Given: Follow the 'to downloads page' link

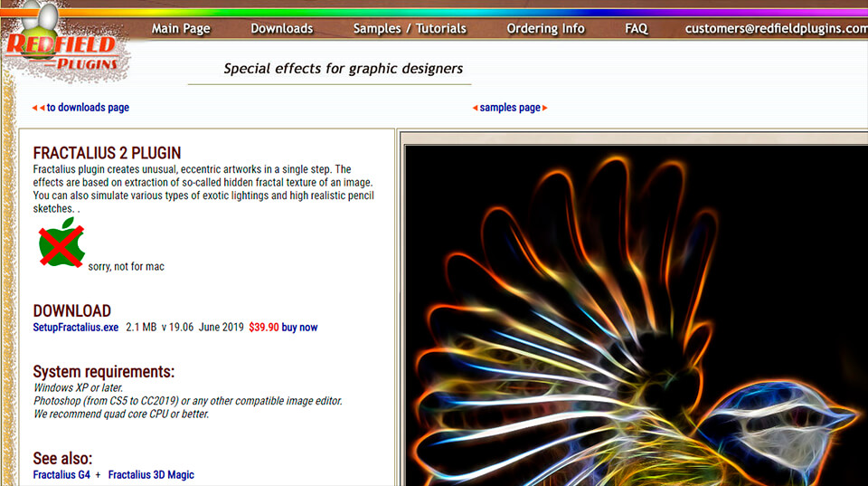Looking at the screenshot, I should click(88, 108).
